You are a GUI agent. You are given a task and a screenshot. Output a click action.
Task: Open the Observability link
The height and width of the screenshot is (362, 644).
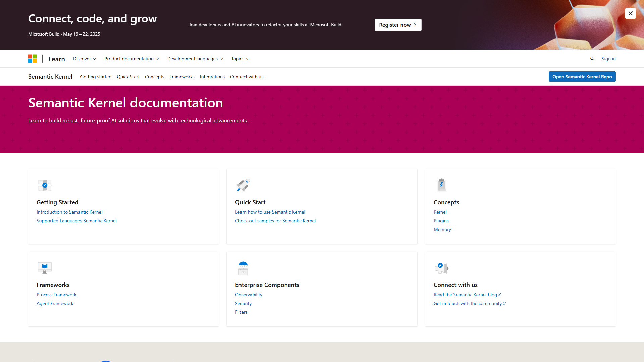(249, 295)
